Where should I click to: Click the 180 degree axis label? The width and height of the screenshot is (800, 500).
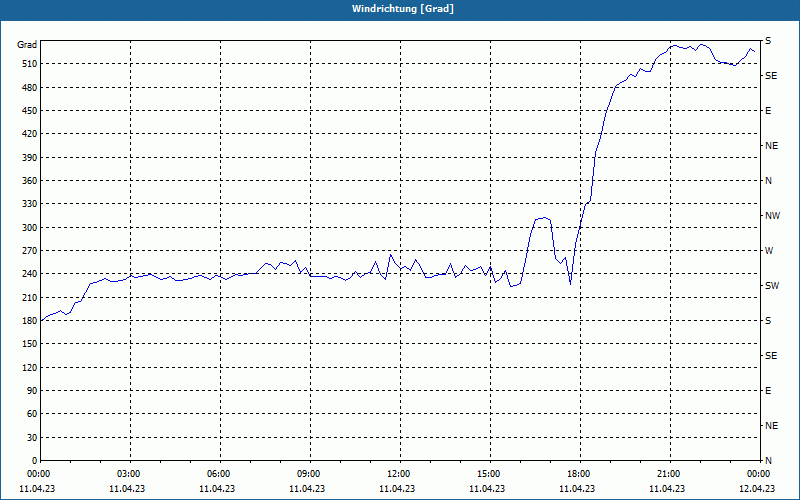point(29,321)
